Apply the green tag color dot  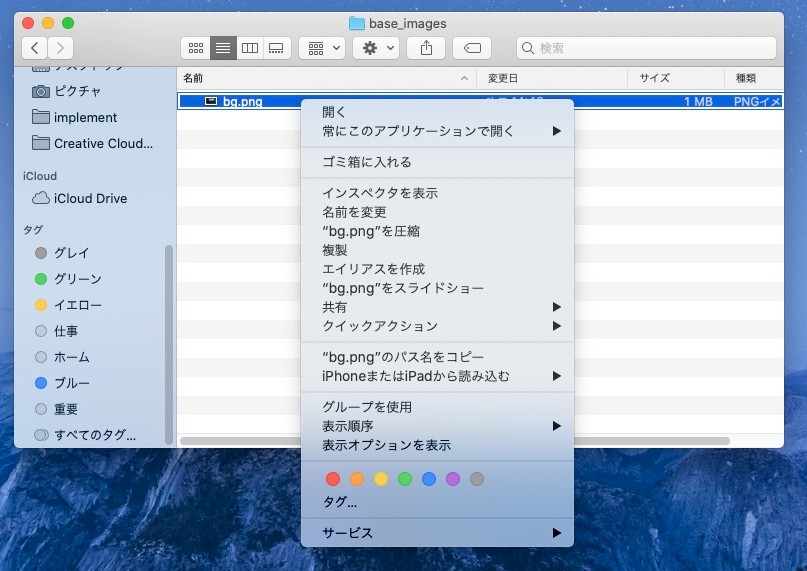405,479
